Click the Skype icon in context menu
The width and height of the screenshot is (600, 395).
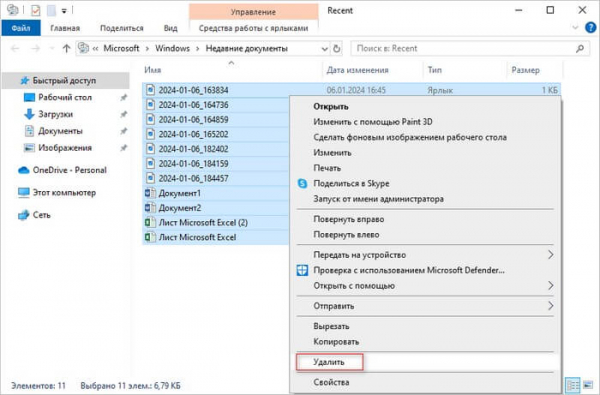302,183
